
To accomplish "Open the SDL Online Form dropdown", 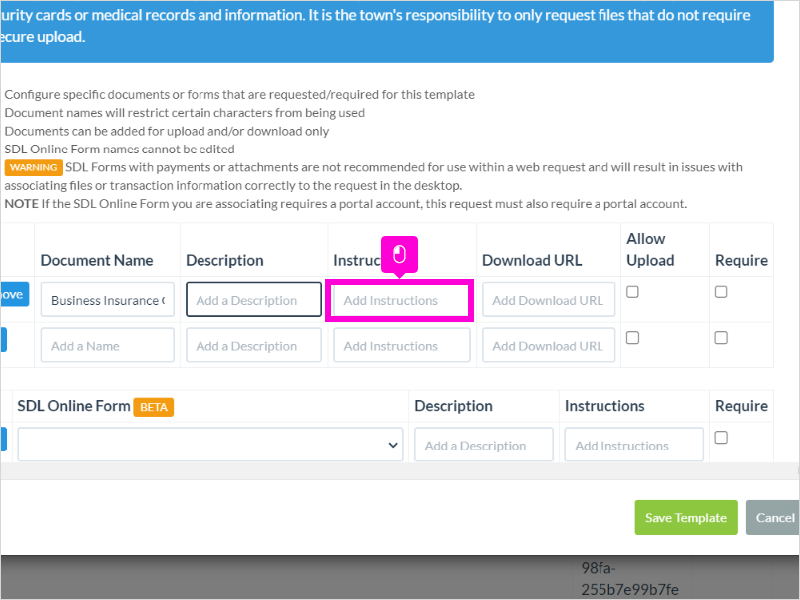I will pos(210,444).
